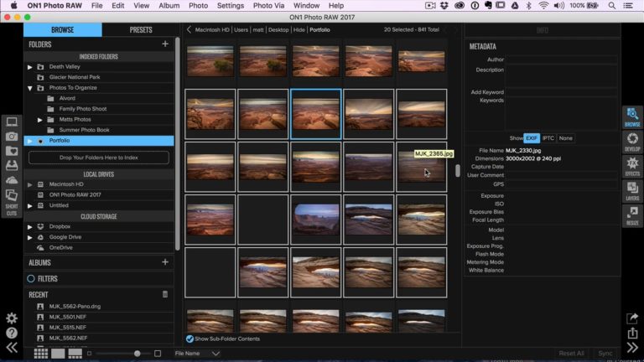Screen dimensions: 644x362
Task: Open the albums shortcut icon
Action: tap(12, 195)
